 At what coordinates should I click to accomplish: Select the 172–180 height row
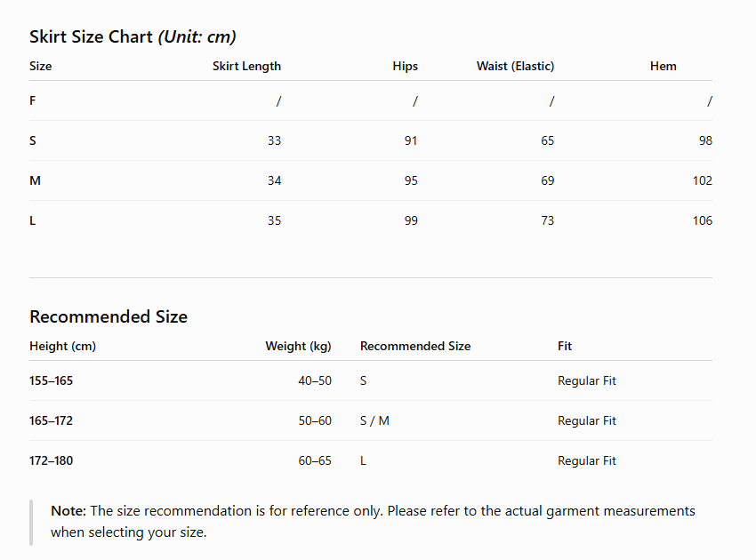(x=371, y=460)
